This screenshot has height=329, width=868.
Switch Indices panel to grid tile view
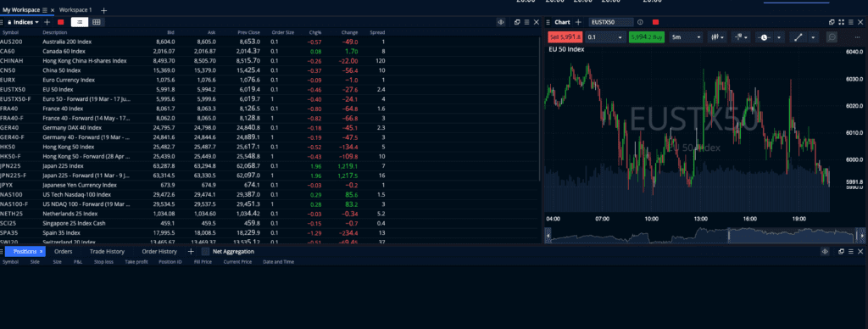tap(97, 22)
